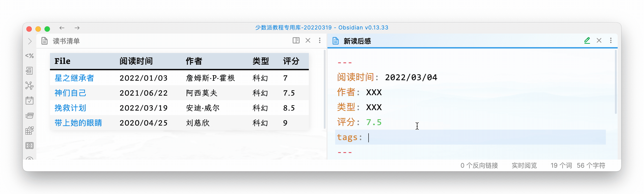Image resolution: width=644 pixels, height=194 pixels.
Task: Open the 星之继承者 note link
Action: pyautogui.click(x=74, y=78)
